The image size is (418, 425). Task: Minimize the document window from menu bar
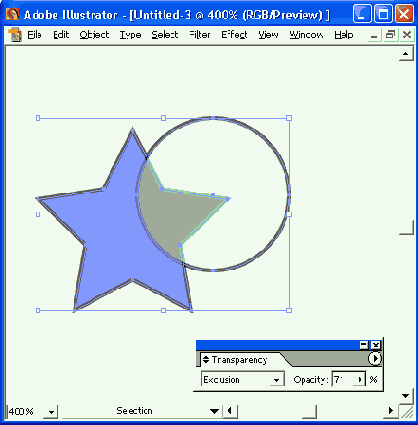tap(374, 35)
